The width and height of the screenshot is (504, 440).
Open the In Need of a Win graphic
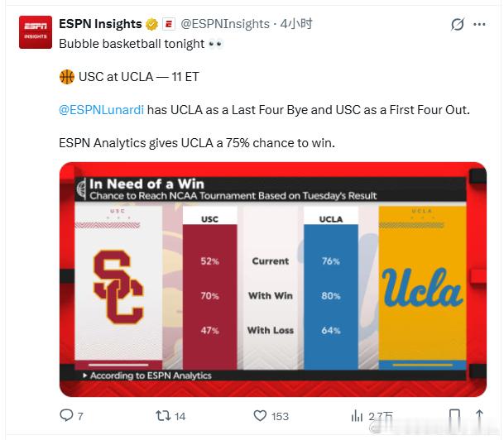click(x=273, y=280)
